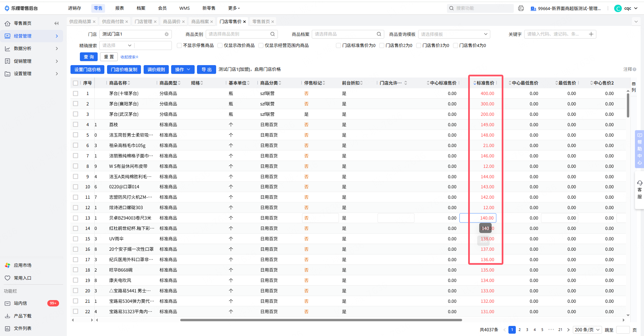Click the 乐檬零售后台 logo
Viewport: 644px width, 336px height.
point(21,8)
